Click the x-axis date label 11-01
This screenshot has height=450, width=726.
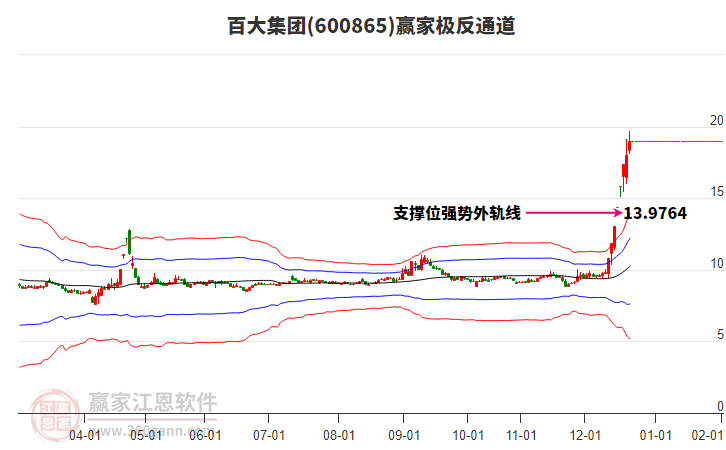tap(521, 436)
